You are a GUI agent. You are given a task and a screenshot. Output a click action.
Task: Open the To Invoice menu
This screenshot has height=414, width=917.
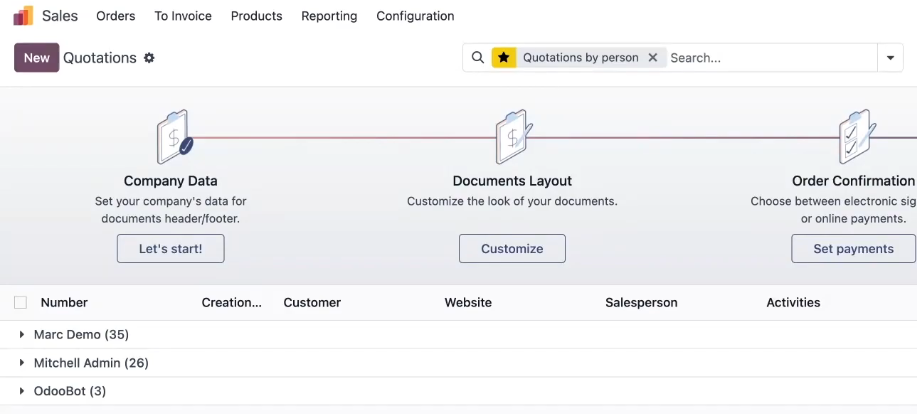183,16
